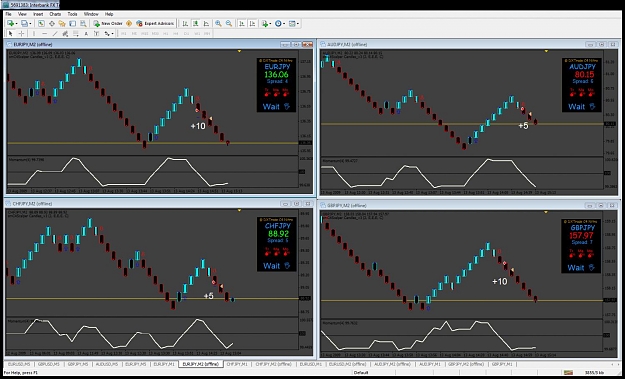The image size is (625, 379).
Task: Open the Navigator panel
Action: (x=62, y=24)
